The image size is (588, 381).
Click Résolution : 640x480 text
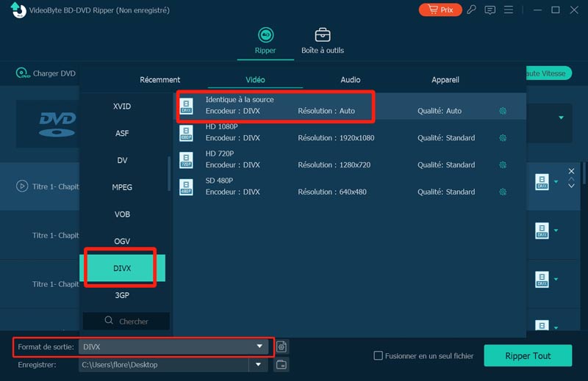(332, 192)
